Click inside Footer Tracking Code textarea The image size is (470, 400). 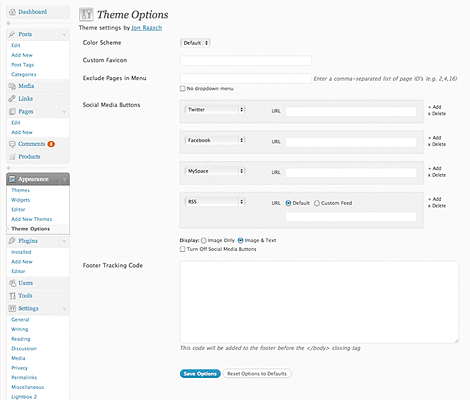(x=320, y=302)
